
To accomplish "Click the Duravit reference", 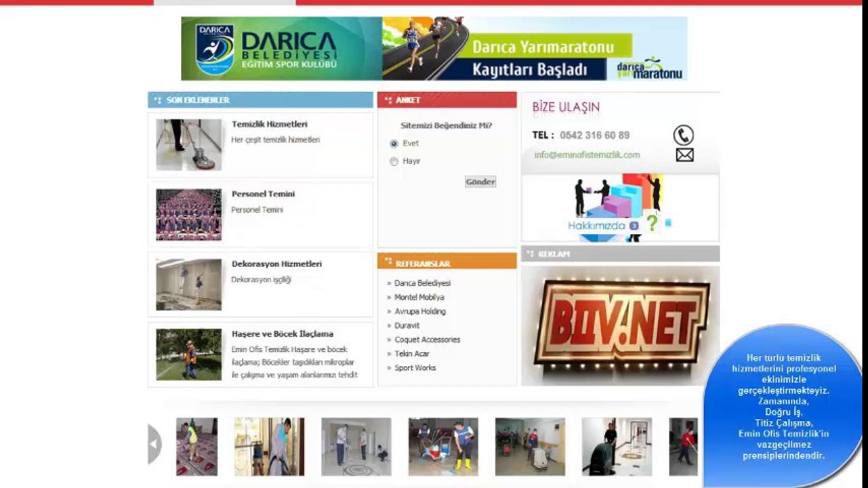I will (407, 326).
